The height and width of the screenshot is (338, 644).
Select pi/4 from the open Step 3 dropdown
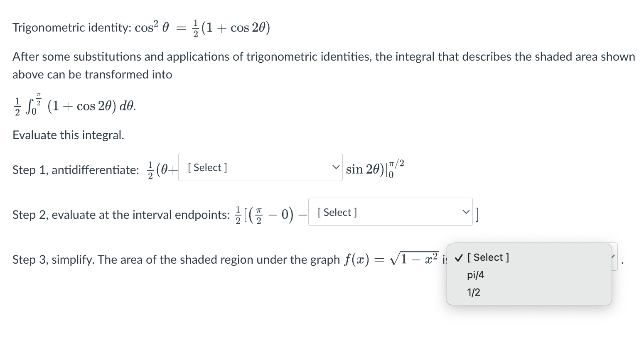point(475,274)
